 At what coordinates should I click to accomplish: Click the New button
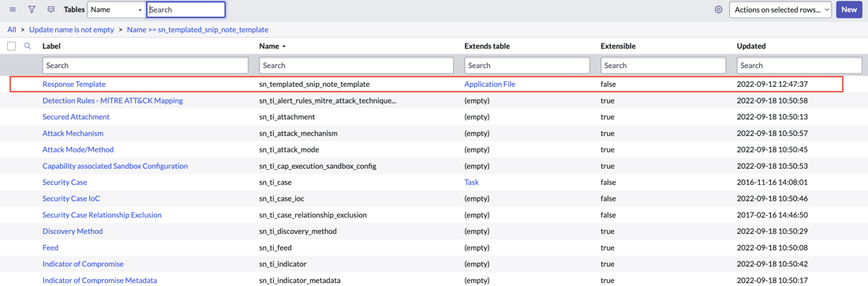(849, 9)
